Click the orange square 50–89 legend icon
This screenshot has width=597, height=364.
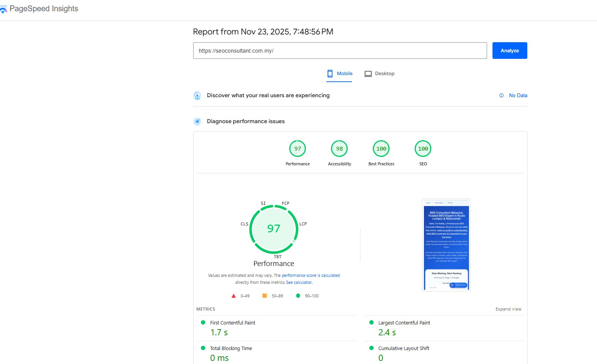click(x=265, y=295)
